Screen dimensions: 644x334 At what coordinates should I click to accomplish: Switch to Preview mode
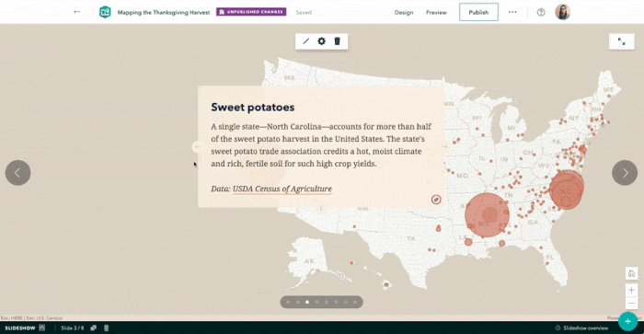436,12
